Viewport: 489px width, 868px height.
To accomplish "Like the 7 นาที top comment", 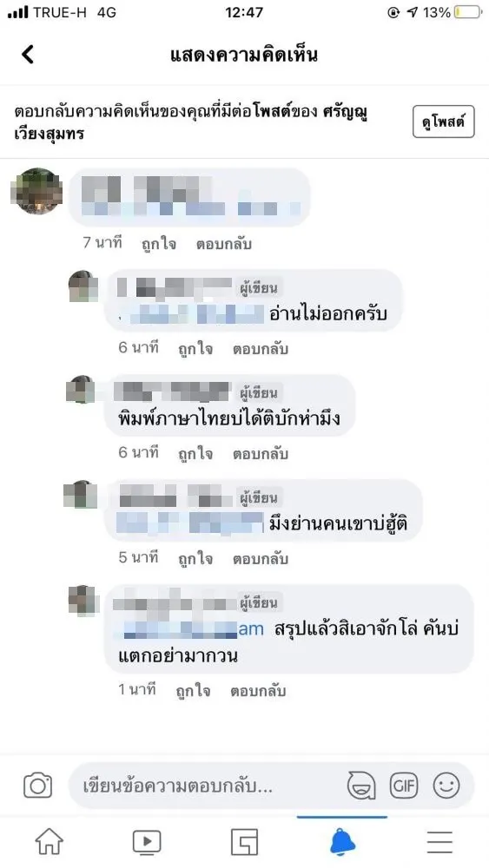I will (159, 244).
